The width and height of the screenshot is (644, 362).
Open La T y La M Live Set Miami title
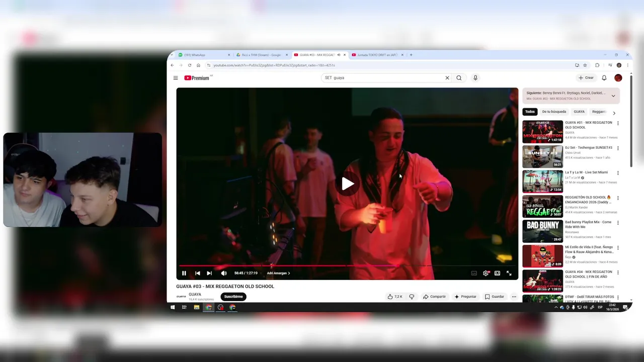(586, 172)
